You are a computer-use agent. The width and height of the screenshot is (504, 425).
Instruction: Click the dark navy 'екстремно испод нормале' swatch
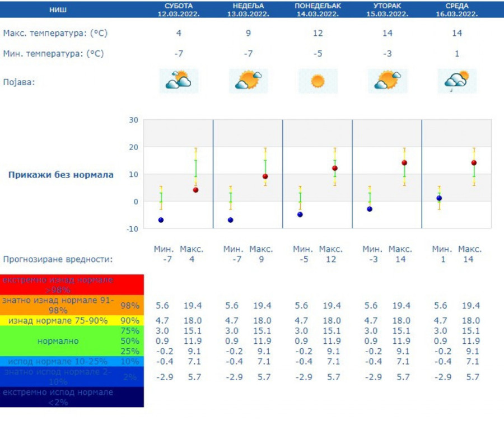[x=72, y=397]
